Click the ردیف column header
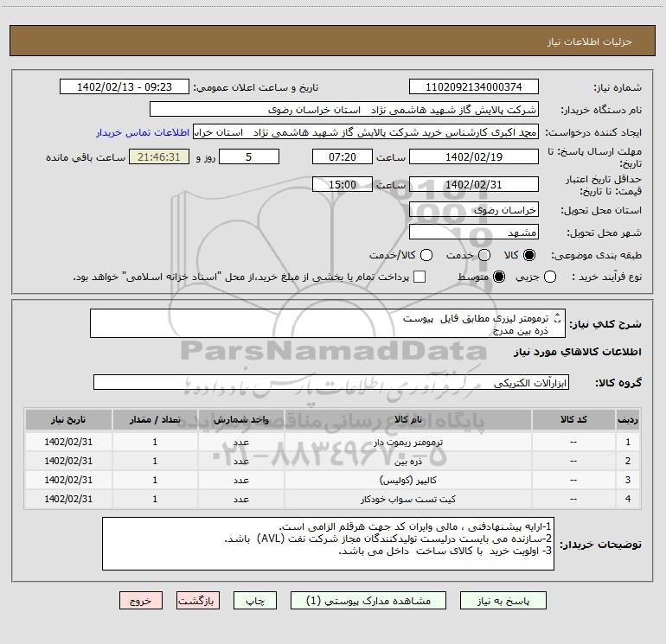Image resolution: width=666 pixels, height=644 pixels. tap(628, 419)
